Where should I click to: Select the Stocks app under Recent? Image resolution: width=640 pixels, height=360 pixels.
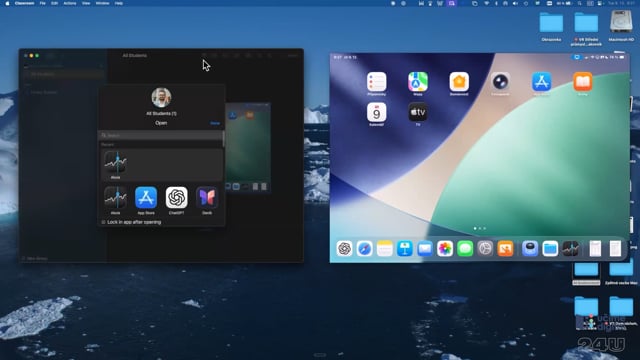click(x=116, y=162)
